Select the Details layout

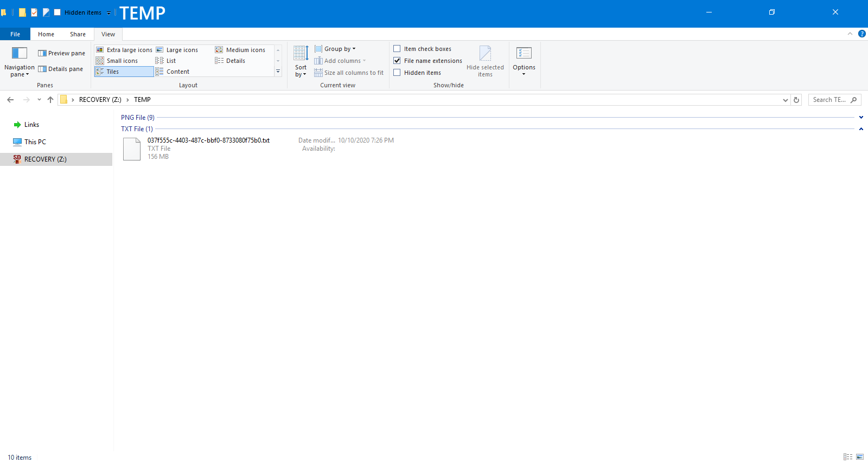pos(230,61)
